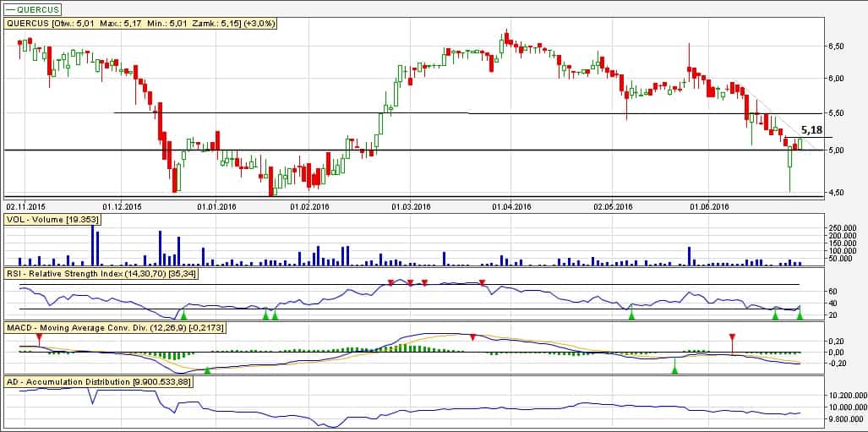Image resolution: width=868 pixels, height=432 pixels.
Task: Click the last green MACD buy arrow
Action: coord(674,369)
